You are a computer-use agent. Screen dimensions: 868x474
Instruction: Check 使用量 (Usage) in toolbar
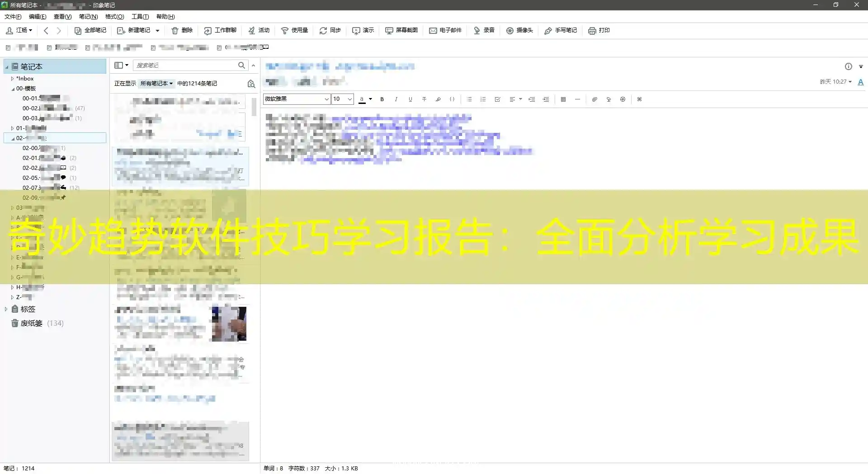(x=294, y=30)
